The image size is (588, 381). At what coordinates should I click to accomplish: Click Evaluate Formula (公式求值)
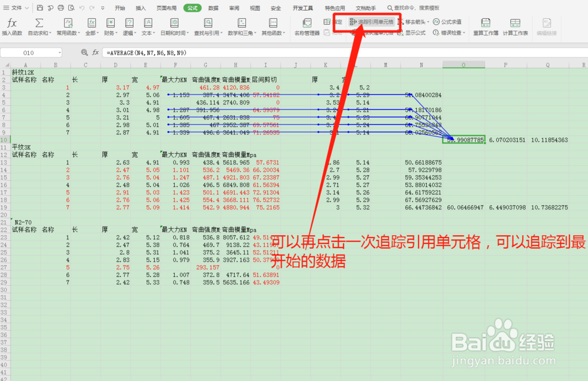pos(447,22)
